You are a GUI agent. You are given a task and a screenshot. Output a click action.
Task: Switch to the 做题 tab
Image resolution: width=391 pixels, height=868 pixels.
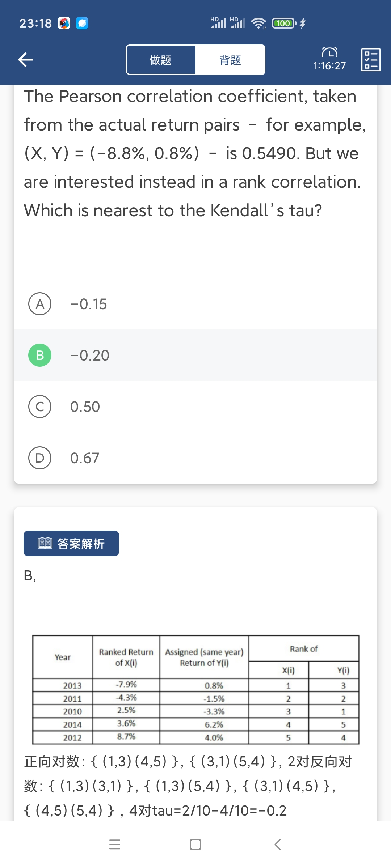(161, 60)
